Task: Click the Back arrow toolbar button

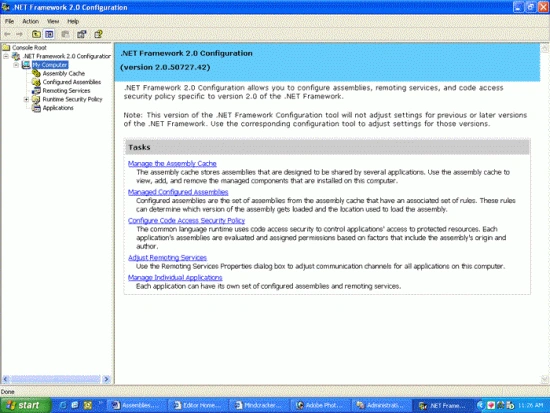Action: click(7, 34)
